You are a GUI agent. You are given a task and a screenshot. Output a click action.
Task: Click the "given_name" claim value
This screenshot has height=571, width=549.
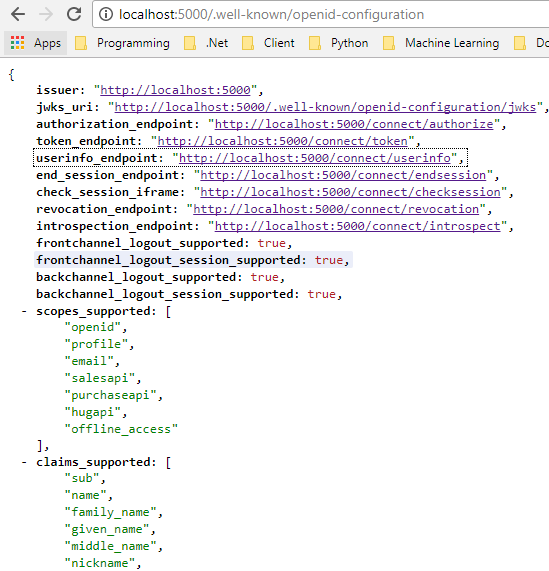click(107, 529)
